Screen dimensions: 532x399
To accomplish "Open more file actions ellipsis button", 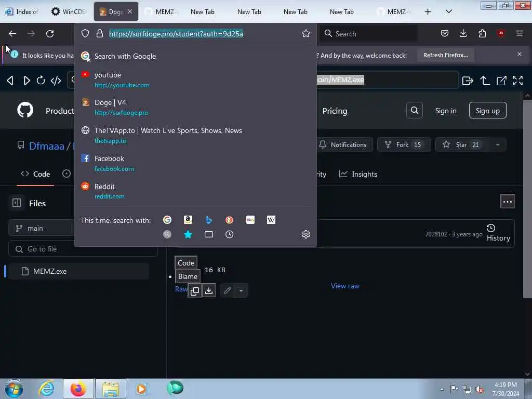I will (x=507, y=202).
